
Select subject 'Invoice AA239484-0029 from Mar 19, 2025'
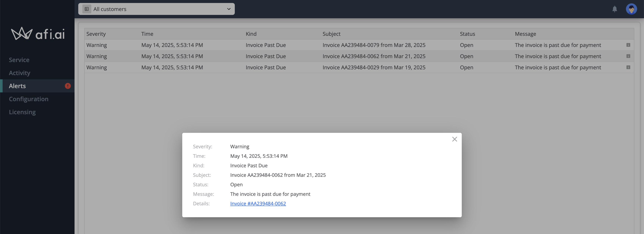(374, 67)
